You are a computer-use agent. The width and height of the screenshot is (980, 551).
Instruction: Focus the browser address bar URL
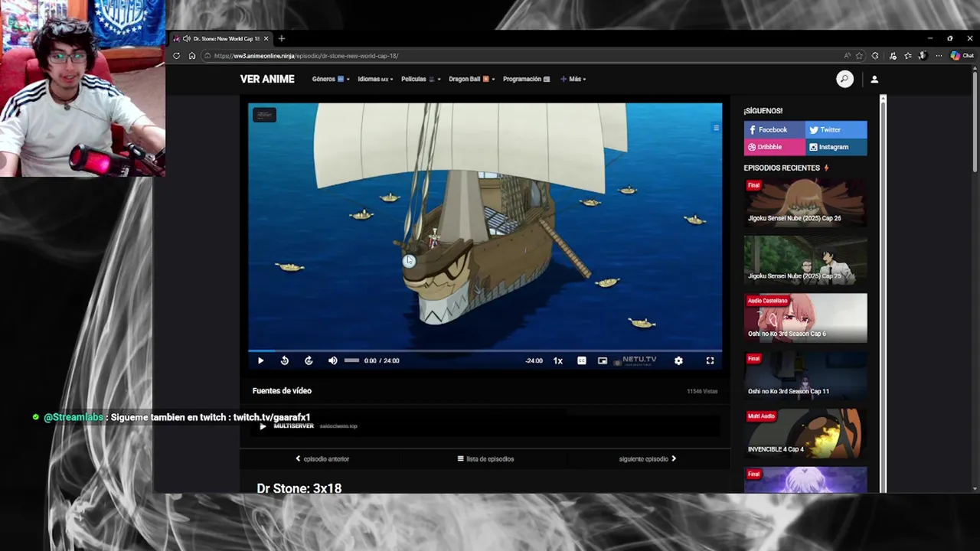click(306, 56)
